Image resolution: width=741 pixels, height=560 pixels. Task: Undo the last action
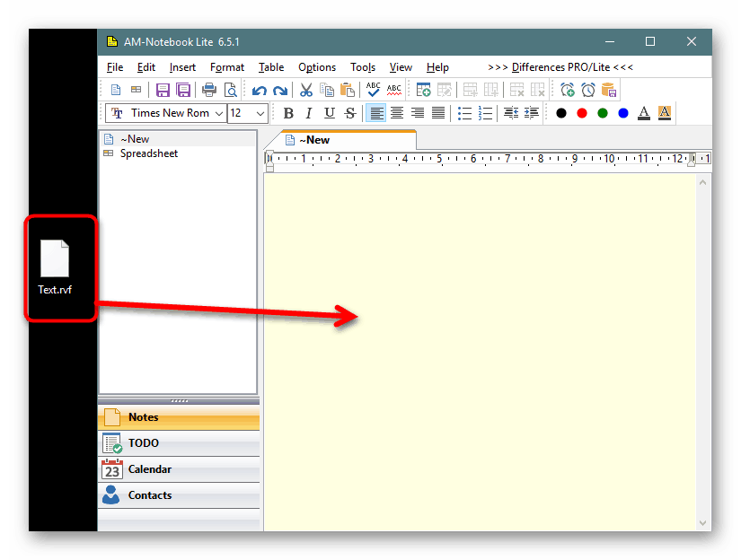pyautogui.click(x=259, y=90)
